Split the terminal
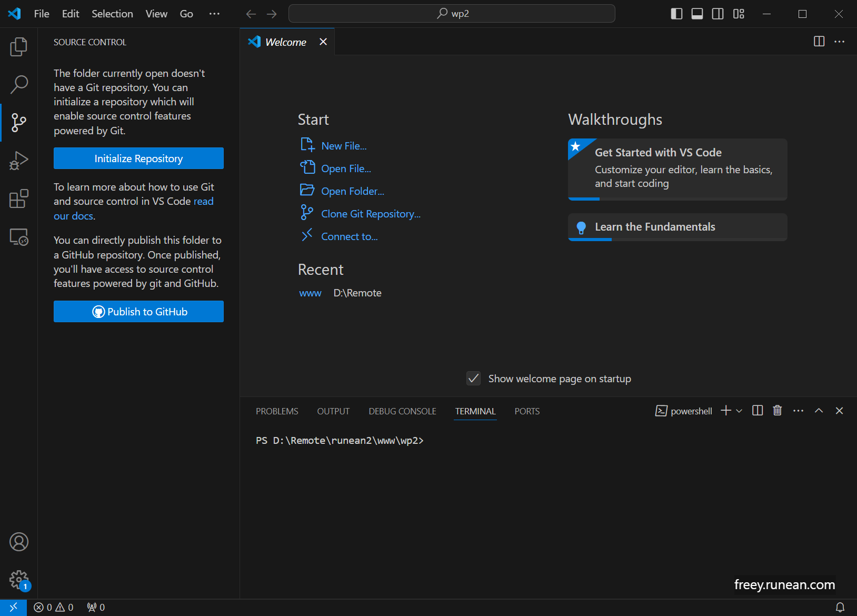 758,411
